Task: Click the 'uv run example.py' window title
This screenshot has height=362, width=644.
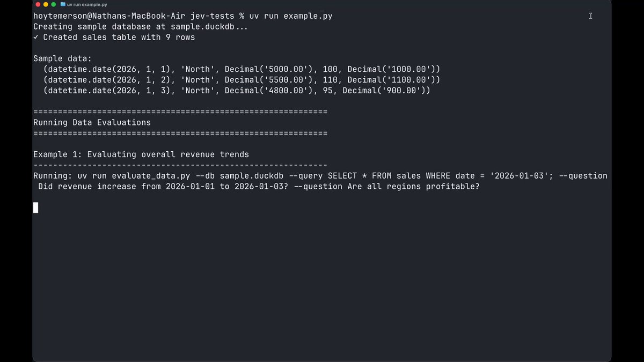Action: [x=86, y=4]
